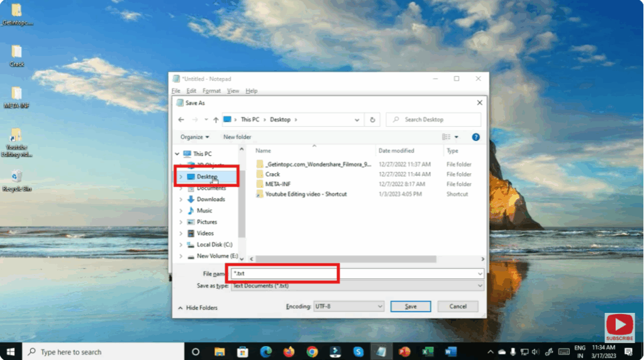Image resolution: width=644 pixels, height=360 pixels.
Task: Open Notepad Help menu
Action: pyautogui.click(x=252, y=90)
